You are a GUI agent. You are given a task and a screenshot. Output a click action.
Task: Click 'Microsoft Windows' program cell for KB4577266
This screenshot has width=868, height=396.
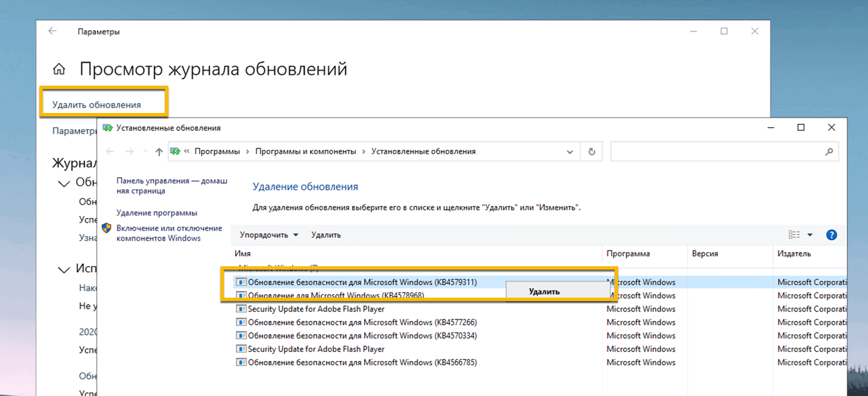click(641, 322)
